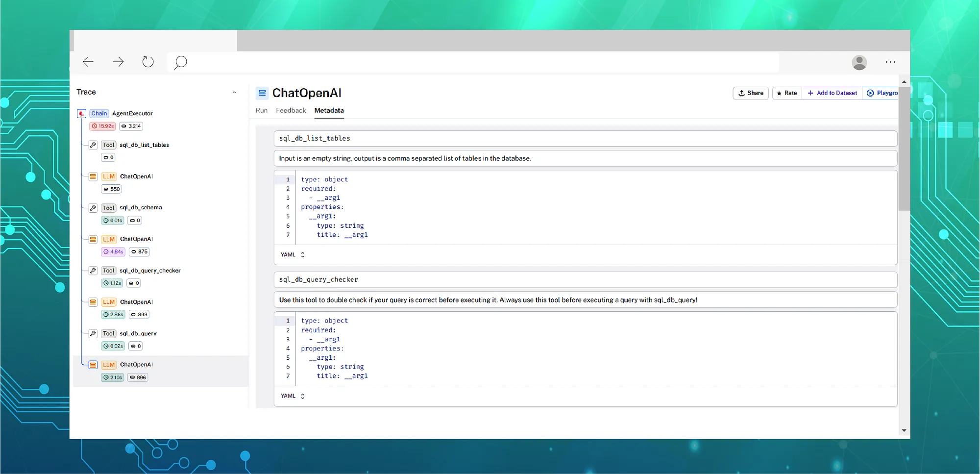This screenshot has width=980, height=474.
Task: Click the search magnifier in address bar
Action: coord(181,62)
